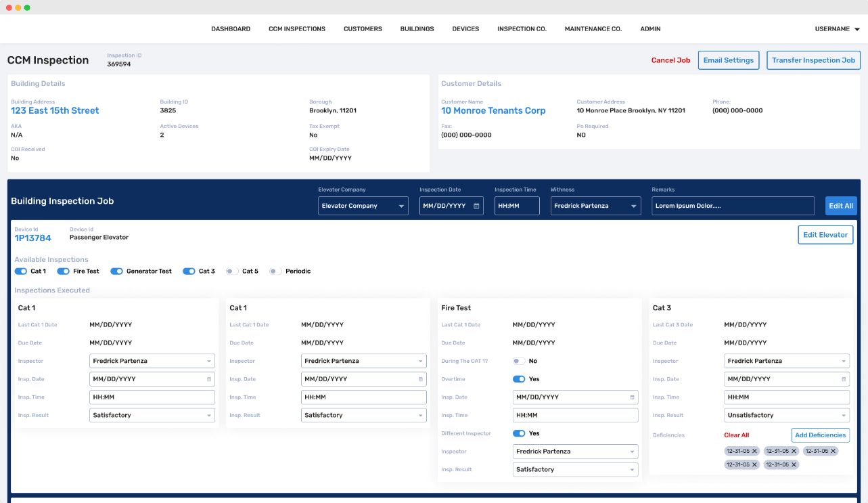868x503 pixels.
Task: Open customer link 10 Monroe Tenants Corp
Action: (x=493, y=110)
